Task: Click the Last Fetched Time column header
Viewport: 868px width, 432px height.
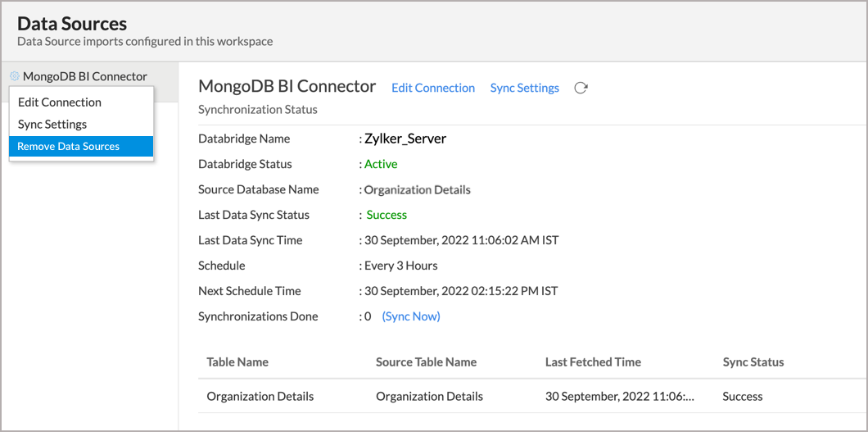Action: coord(593,362)
